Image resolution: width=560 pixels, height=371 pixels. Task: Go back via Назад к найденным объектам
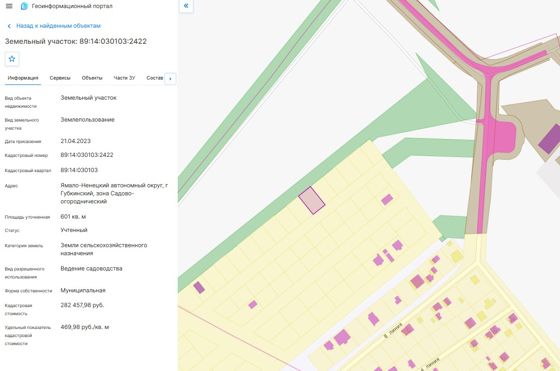[x=59, y=26]
